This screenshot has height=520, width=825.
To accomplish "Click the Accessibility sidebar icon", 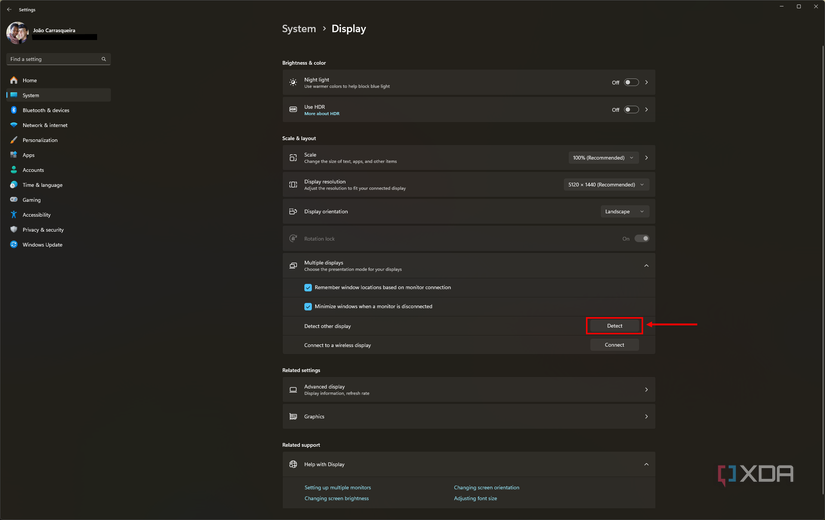I will tap(14, 215).
